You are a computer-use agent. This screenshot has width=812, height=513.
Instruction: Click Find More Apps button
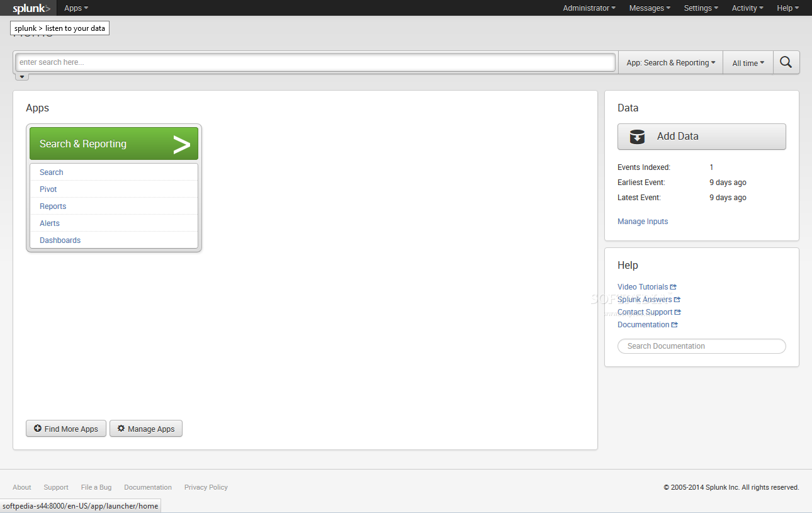tap(66, 429)
